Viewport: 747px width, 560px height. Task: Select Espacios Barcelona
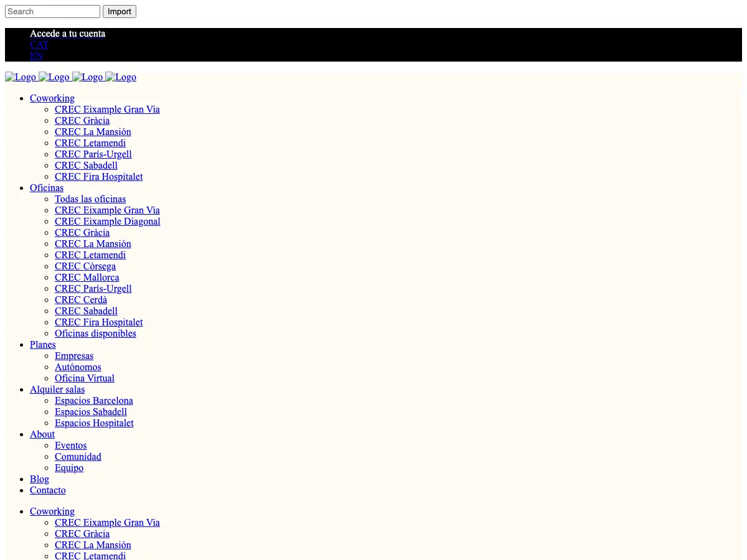(x=94, y=401)
